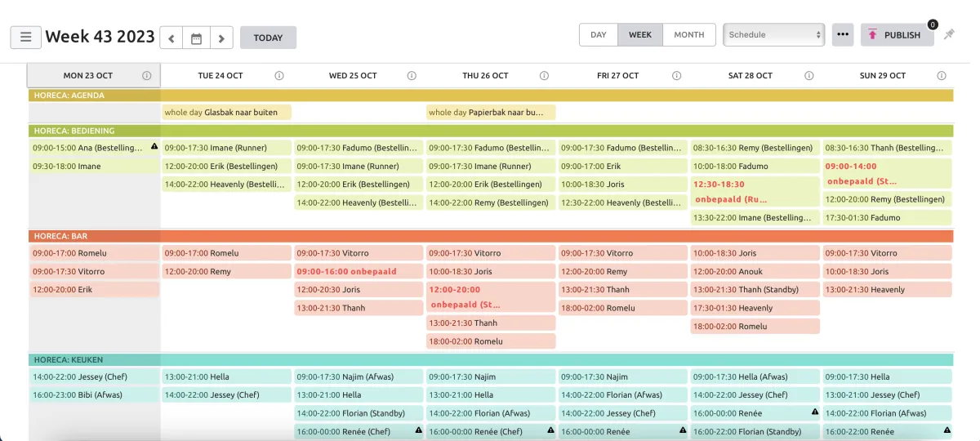Open info icon for SAT 28 OCT
Screen dimensions: 980x441
click(808, 75)
